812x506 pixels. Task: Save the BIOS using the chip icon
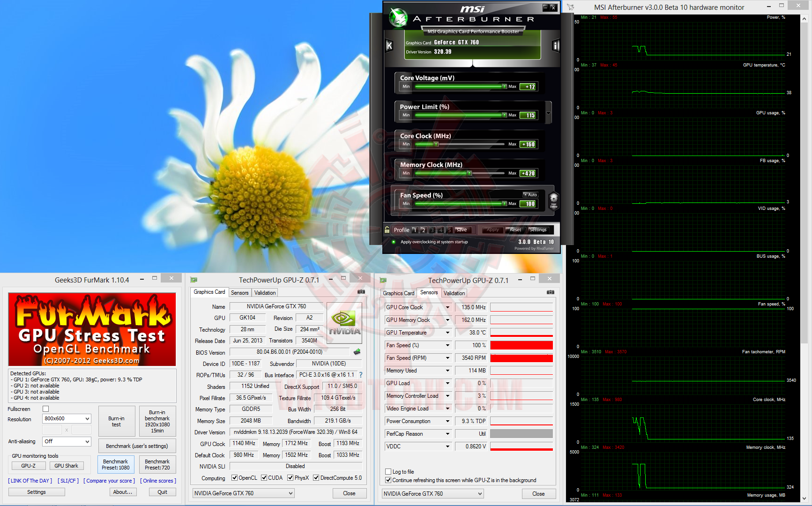(357, 352)
